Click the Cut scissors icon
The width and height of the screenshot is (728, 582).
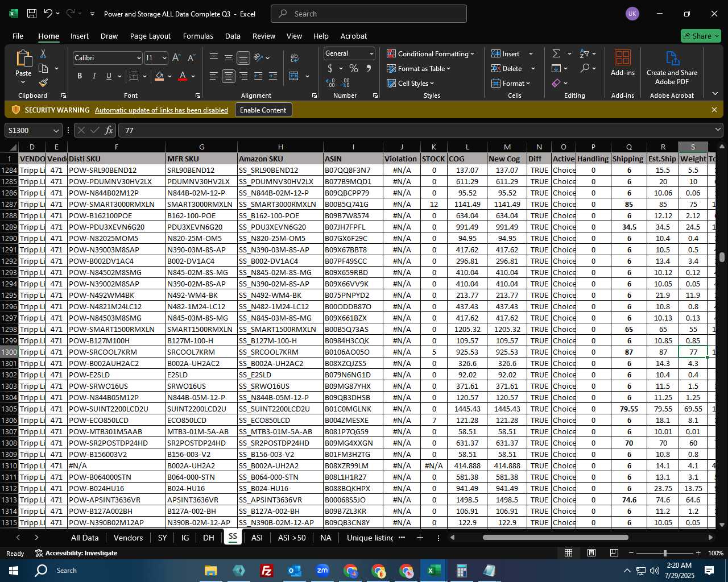pos(43,53)
